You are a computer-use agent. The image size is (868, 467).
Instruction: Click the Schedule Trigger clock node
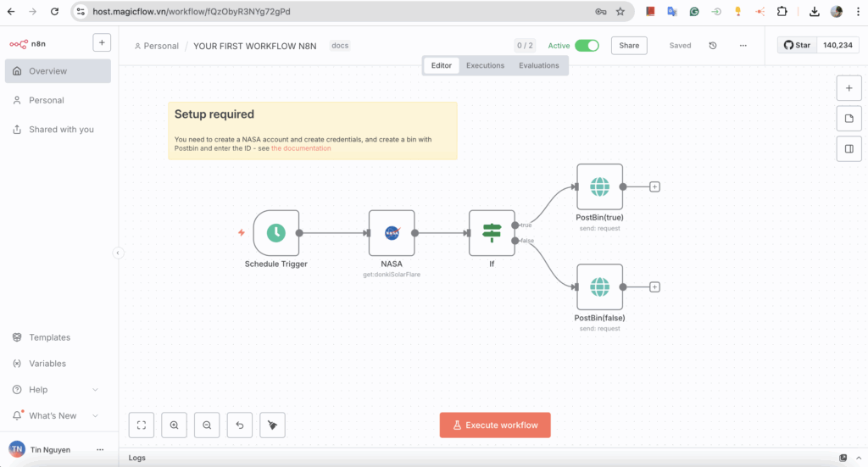pos(275,233)
